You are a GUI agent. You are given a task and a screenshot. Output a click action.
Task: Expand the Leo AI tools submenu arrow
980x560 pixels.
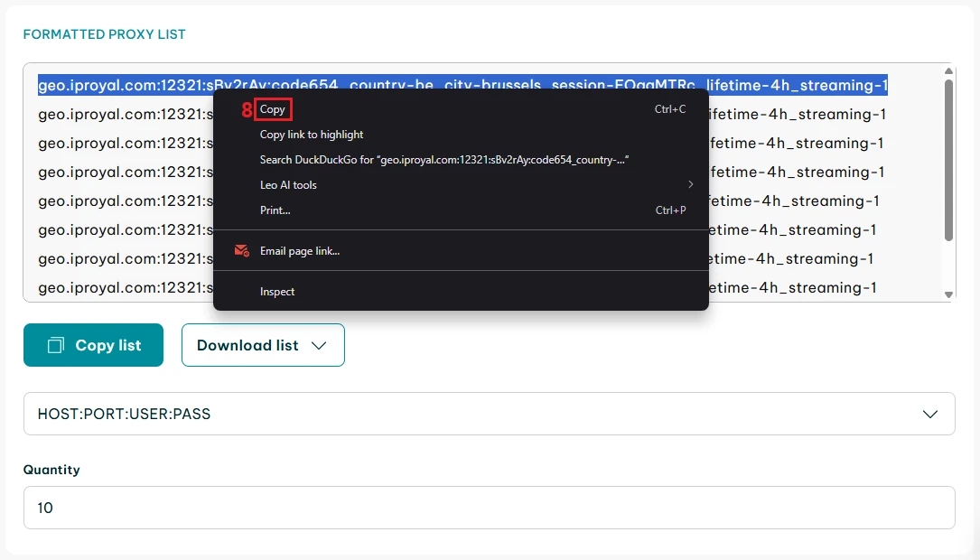tap(690, 185)
